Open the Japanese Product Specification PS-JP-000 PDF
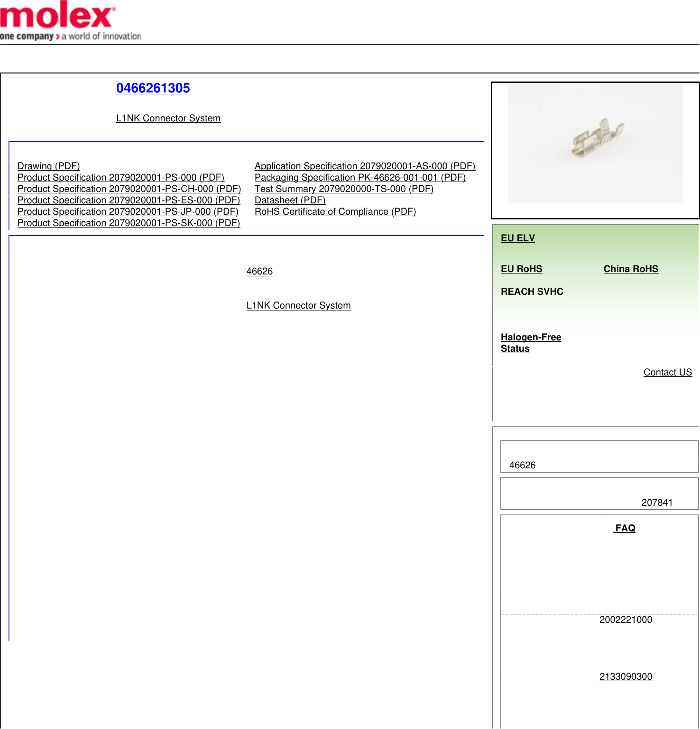The height and width of the screenshot is (729, 700). tap(128, 212)
